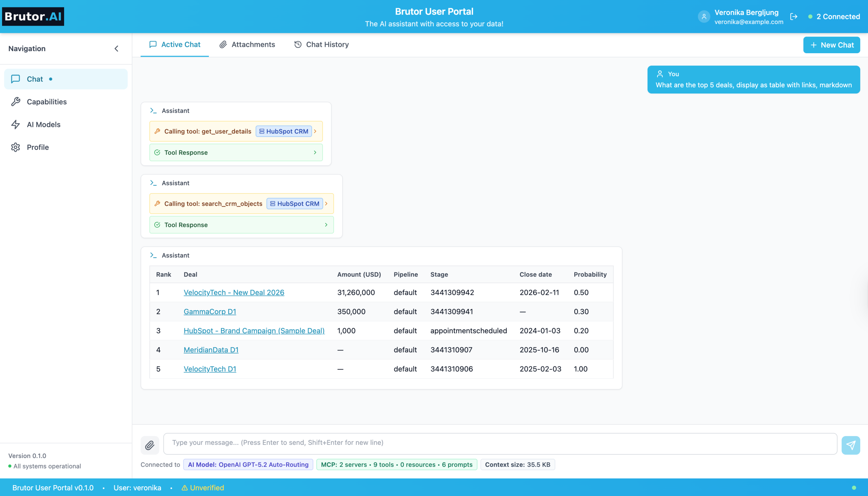
Task: Open the Attachments tab
Action: click(x=247, y=44)
